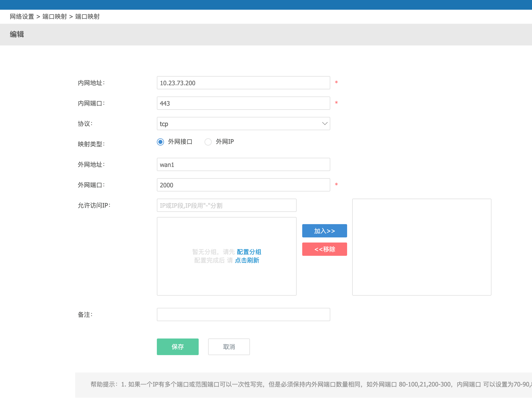Open the 协议 tcp dropdown
Image resolution: width=532 pixels, height=411 pixels.
tap(240, 124)
